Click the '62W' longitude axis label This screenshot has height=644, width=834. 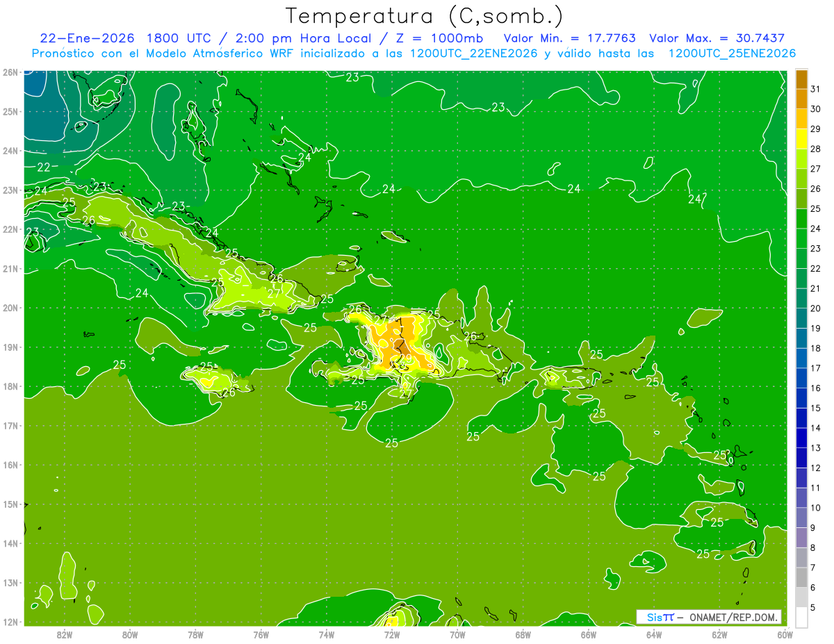[x=719, y=634]
